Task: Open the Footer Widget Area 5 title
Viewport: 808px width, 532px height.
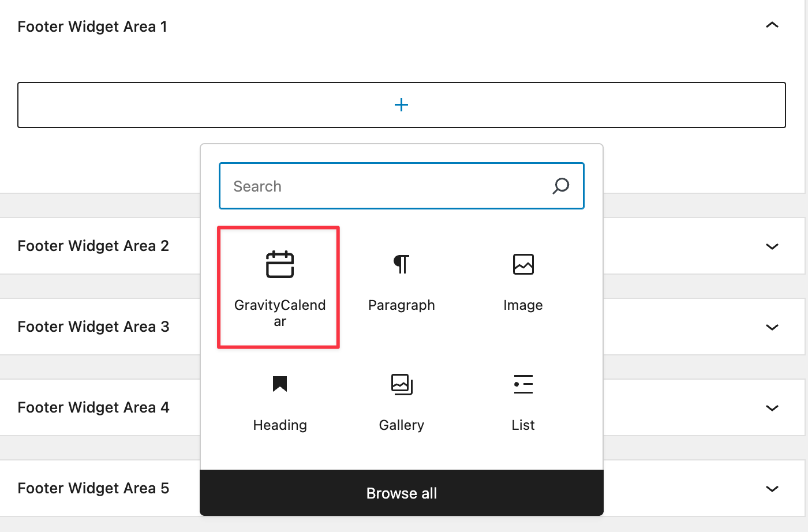Action: tap(93, 488)
